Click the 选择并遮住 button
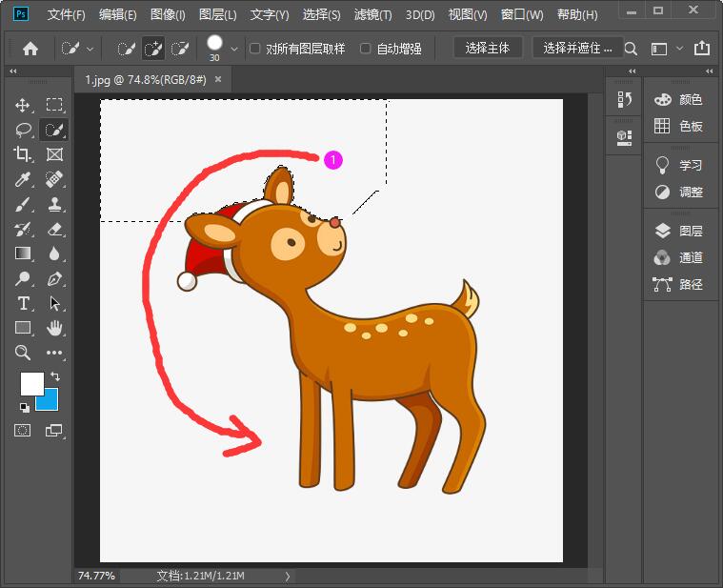Viewport: 723px width, 588px height. point(578,48)
